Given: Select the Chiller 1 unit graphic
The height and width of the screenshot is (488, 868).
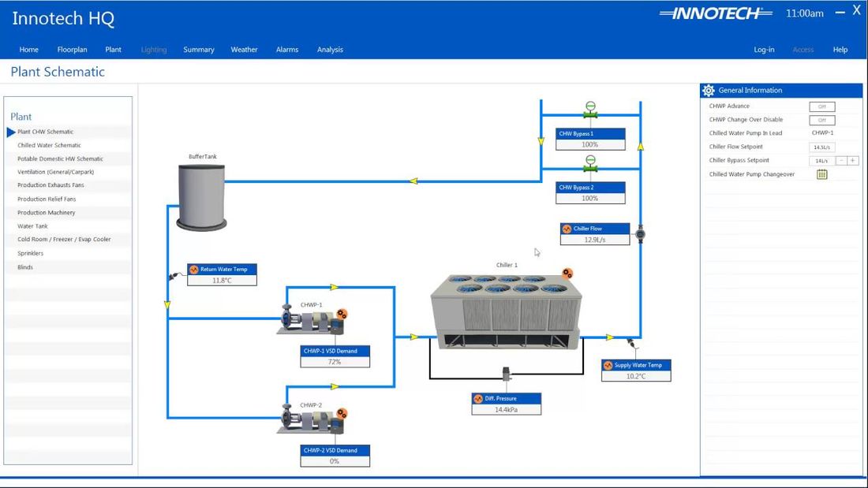Looking at the screenshot, I should (506, 311).
